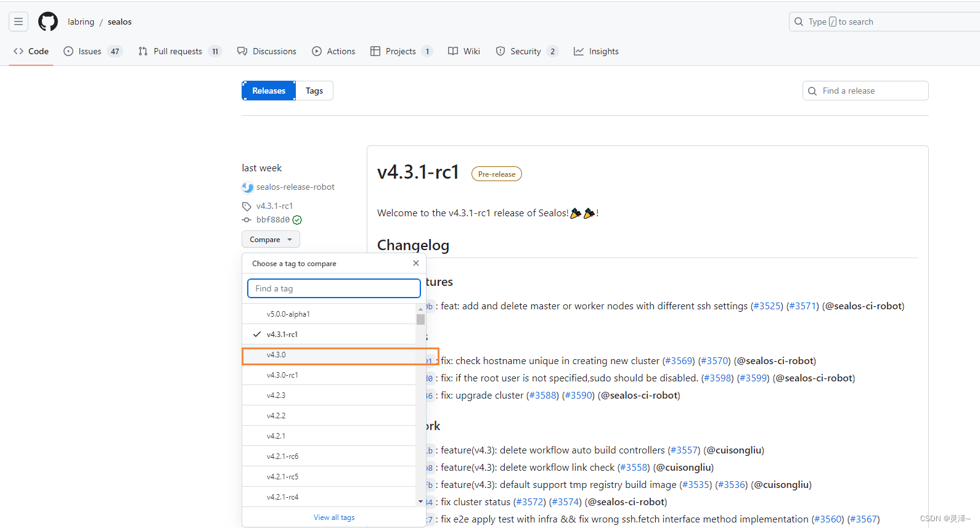Open pull request #3560
Image resolution: width=980 pixels, height=528 pixels.
coord(828,519)
